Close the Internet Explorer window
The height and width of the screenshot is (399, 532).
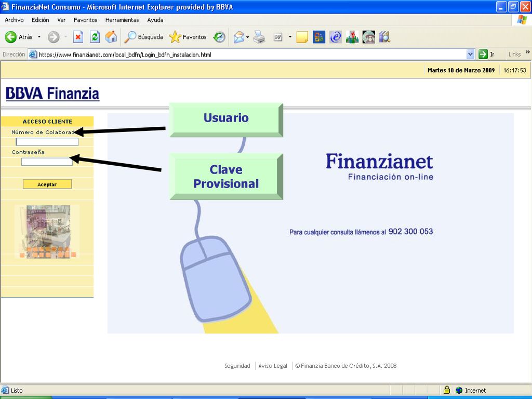(525, 7)
